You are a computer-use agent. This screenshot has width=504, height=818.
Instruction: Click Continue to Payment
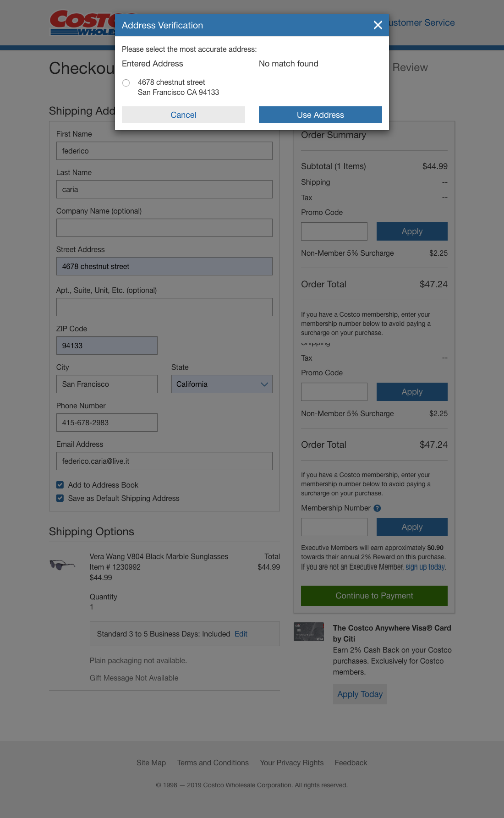[x=374, y=595]
